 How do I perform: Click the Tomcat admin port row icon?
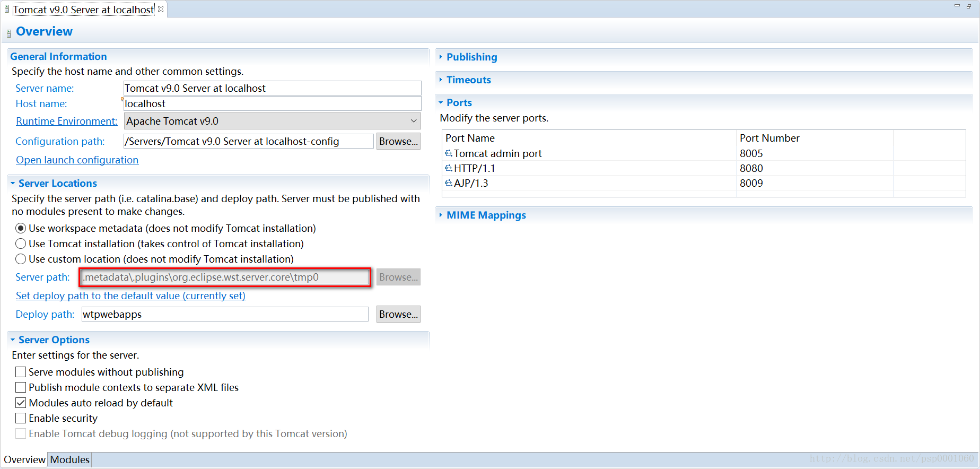click(x=449, y=153)
